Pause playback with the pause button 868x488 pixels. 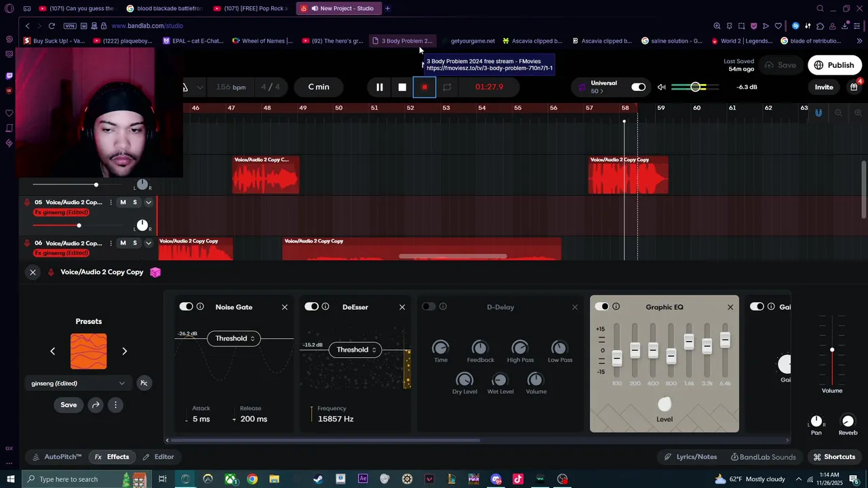pos(379,87)
